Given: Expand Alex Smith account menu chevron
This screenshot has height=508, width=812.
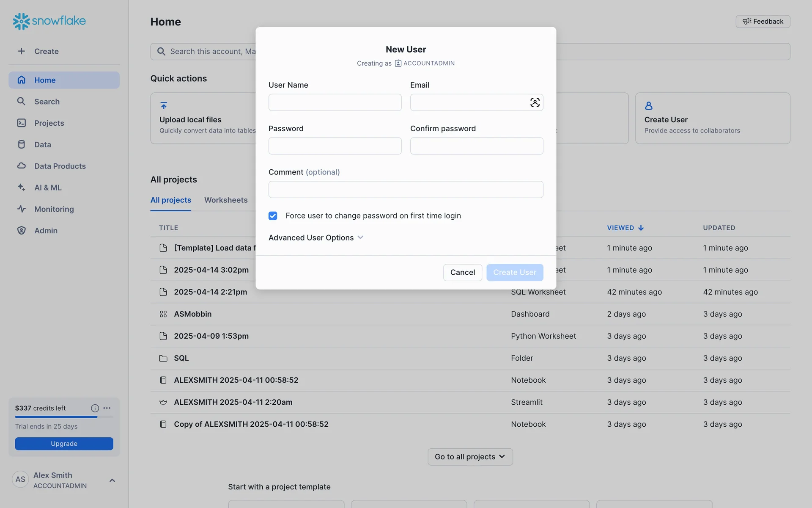Looking at the screenshot, I should (112, 480).
